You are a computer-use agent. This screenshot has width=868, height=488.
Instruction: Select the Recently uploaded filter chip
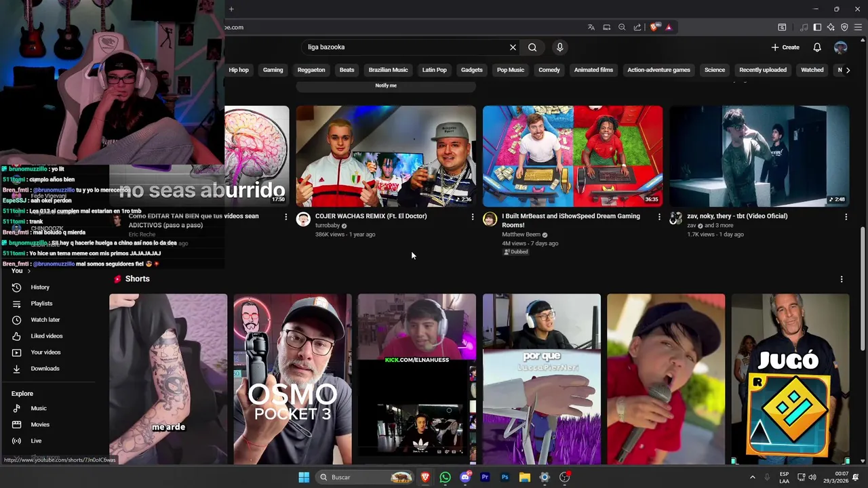tap(763, 70)
